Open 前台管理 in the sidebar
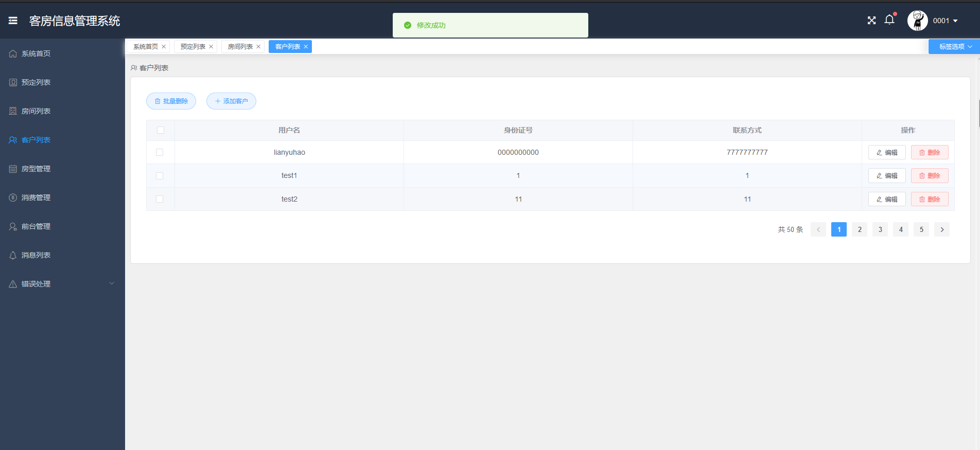980x450 pixels. click(x=62, y=226)
